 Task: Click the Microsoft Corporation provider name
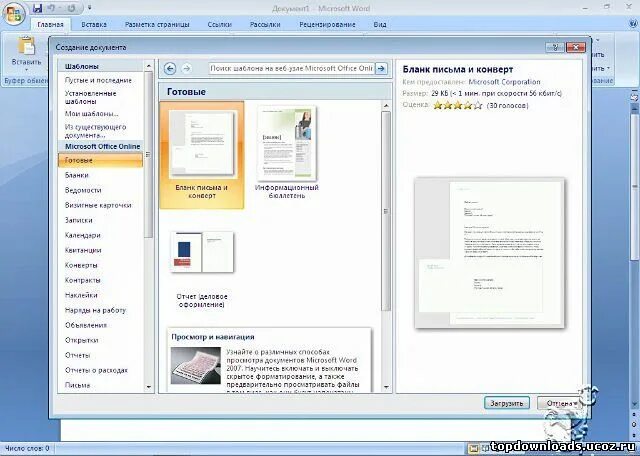coord(504,82)
